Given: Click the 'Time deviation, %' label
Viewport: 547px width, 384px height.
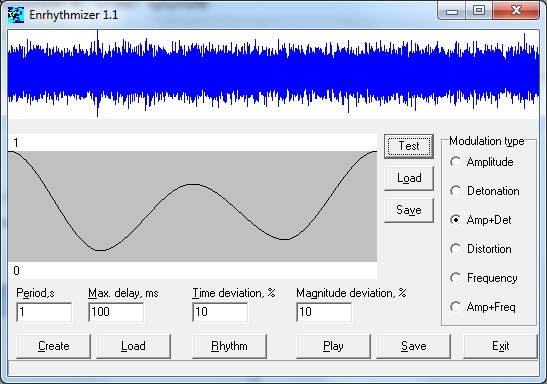Looking at the screenshot, I should tap(234, 293).
